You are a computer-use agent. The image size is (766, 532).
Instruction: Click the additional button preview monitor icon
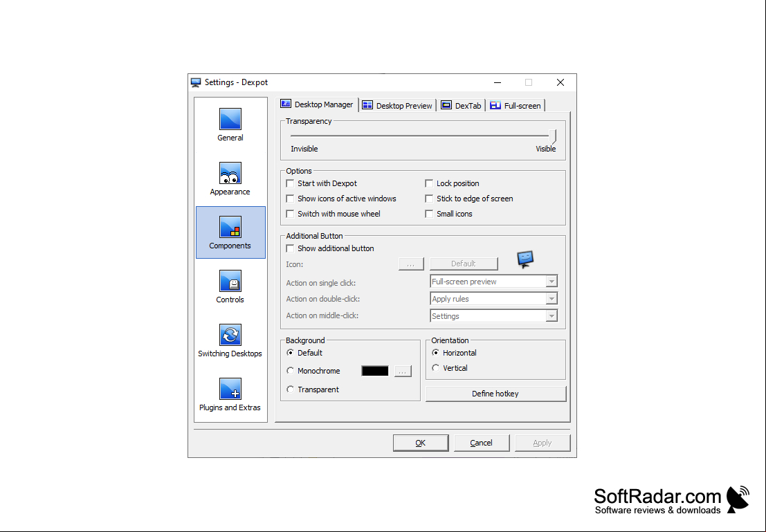(525, 259)
